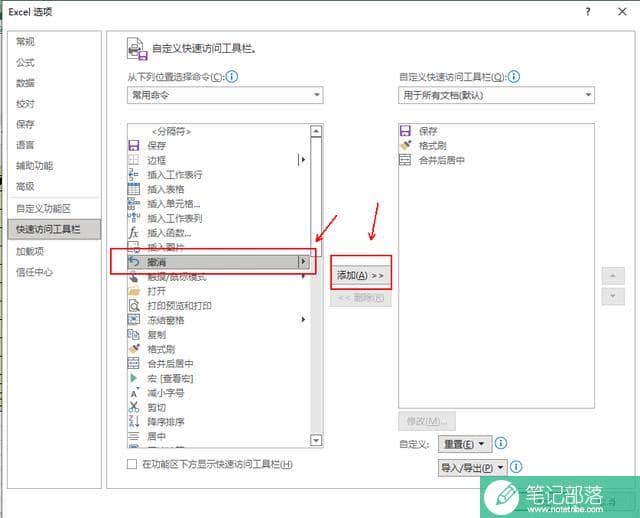Click the Open folder icon
The image size is (640, 518).
[134, 291]
